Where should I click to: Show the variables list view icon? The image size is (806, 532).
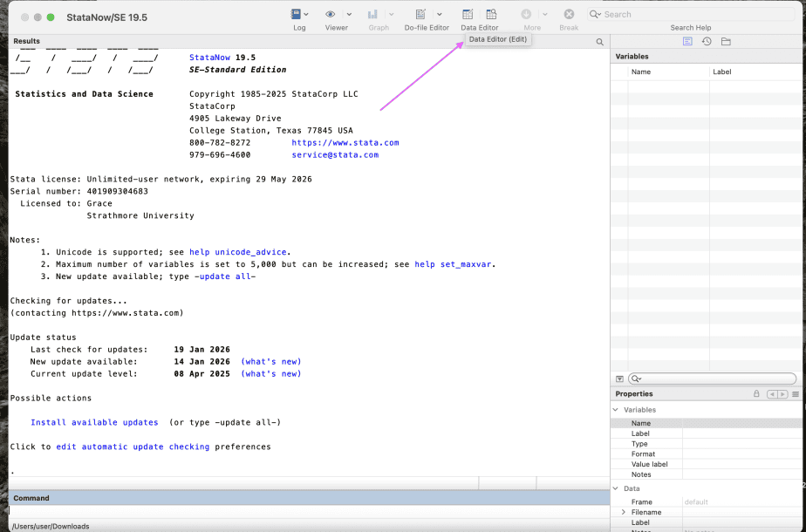pos(687,42)
